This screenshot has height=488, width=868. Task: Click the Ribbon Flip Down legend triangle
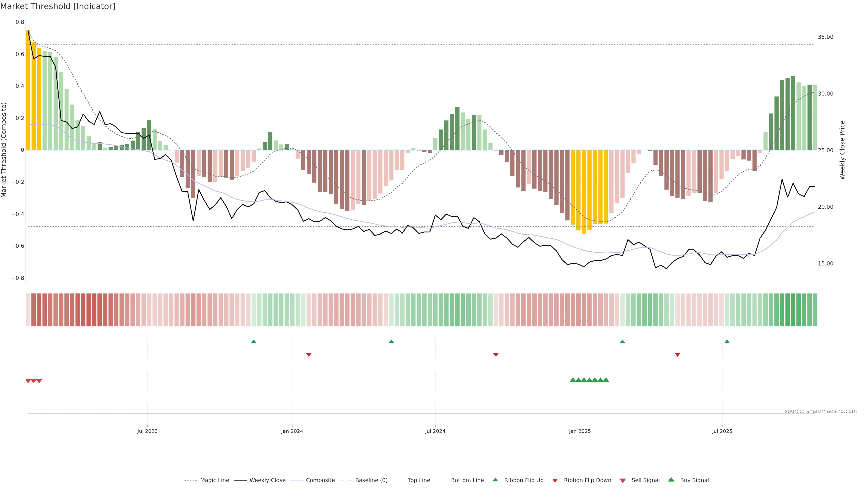[555, 480]
